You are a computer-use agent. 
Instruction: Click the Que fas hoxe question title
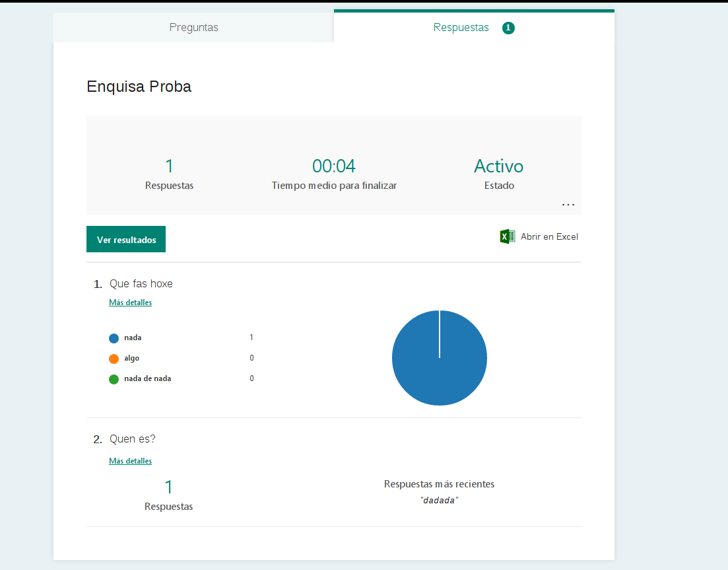[141, 283]
